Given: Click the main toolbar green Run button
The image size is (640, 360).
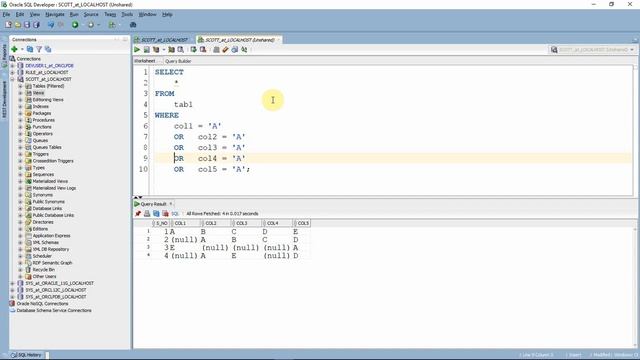Looking at the screenshot, I should (x=75, y=25).
